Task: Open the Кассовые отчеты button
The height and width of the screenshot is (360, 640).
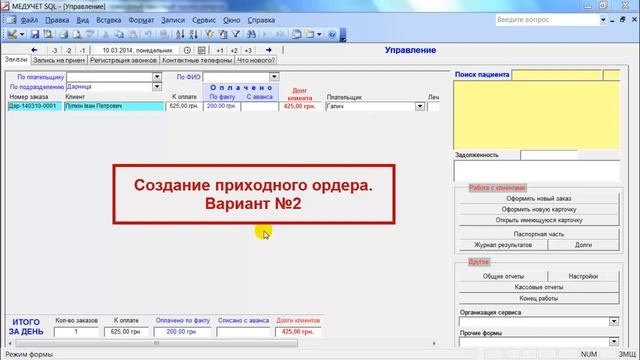Action: coord(539,287)
